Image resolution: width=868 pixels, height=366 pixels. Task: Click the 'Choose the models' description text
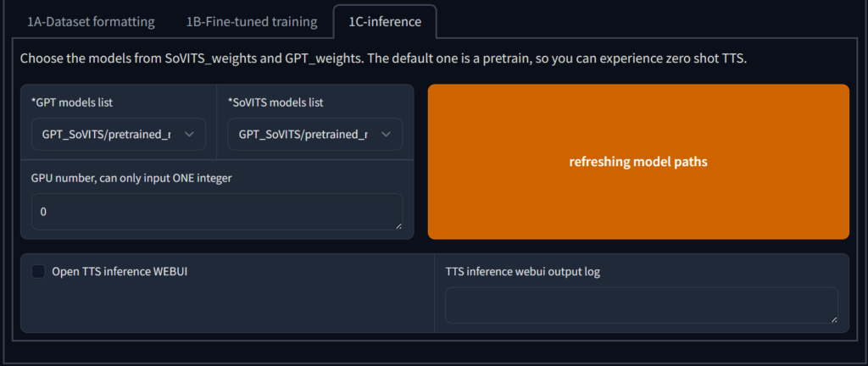382,59
